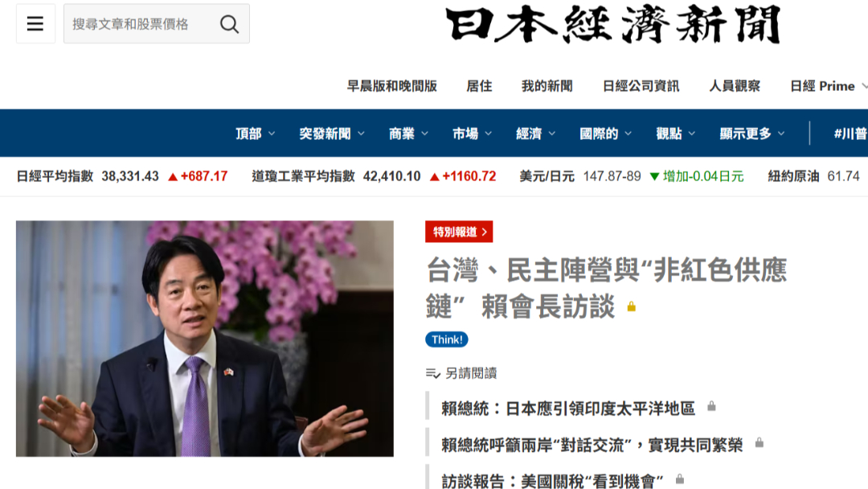Click the lock icon after 日本應引領印度太平洋地區

pos(711,406)
